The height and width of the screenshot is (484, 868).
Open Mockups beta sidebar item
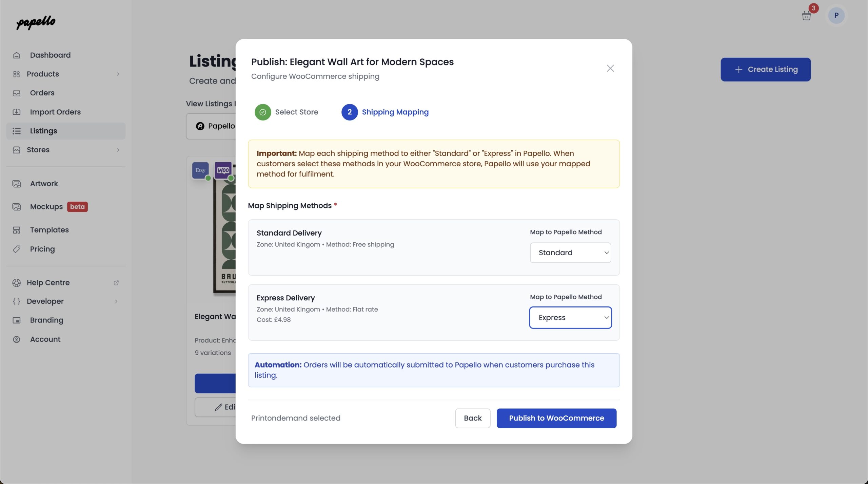tap(46, 207)
